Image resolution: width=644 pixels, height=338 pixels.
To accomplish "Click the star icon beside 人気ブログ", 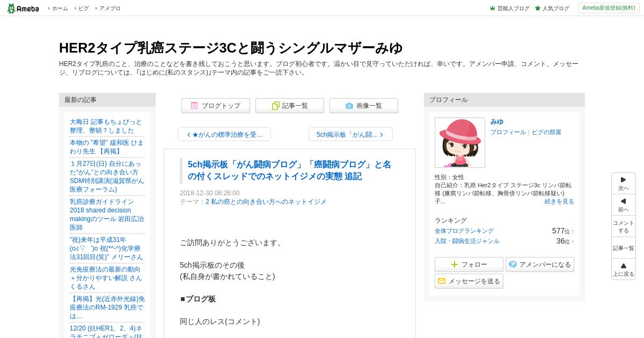I will click(x=538, y=8).
